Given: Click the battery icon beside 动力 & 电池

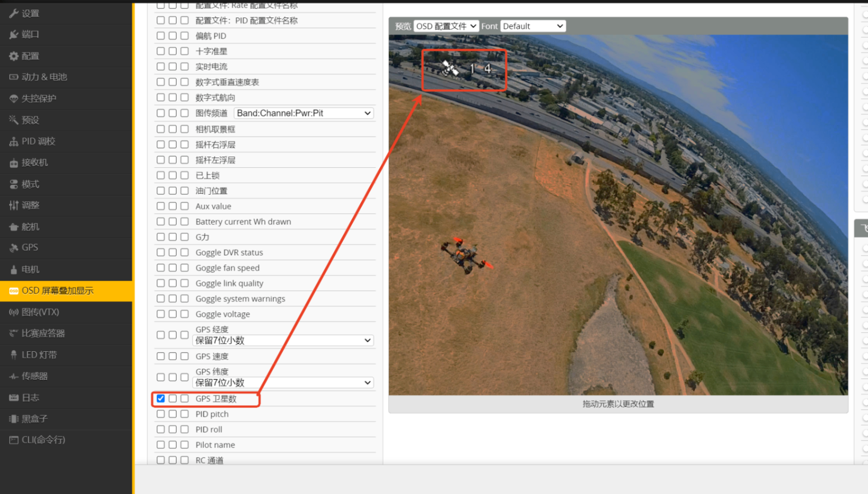Looking at the screenshot, I should pos(14,77).
